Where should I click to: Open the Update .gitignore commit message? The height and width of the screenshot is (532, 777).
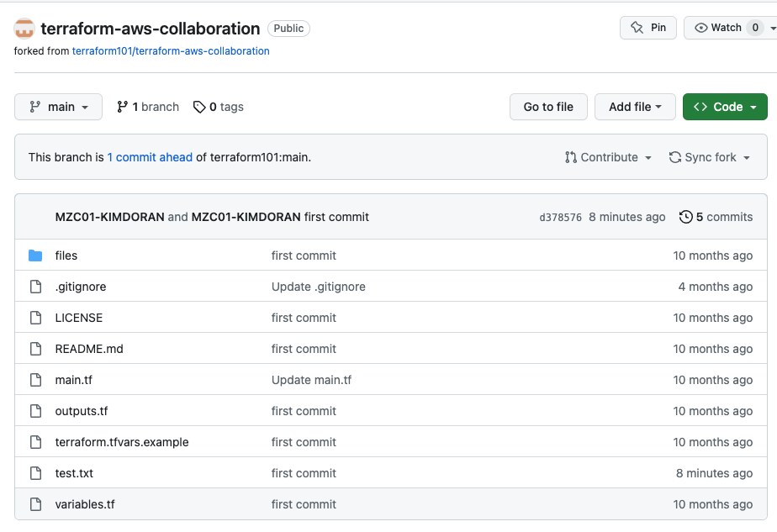(x=318, y=287)
